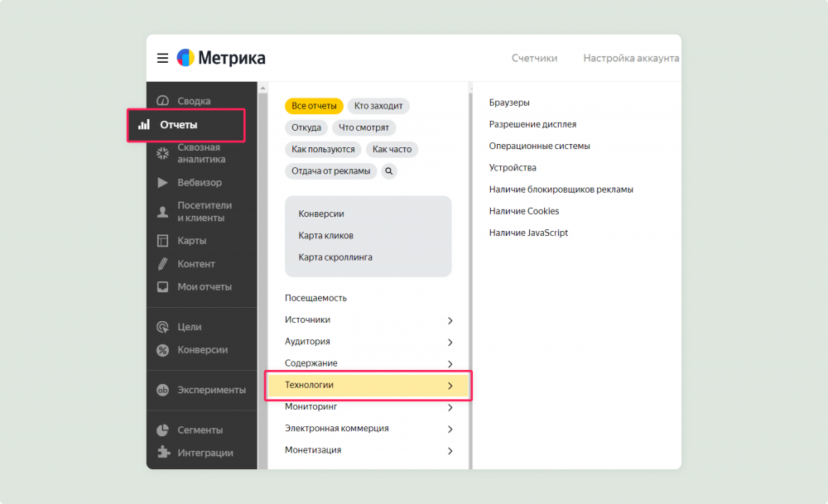Select the Что смотрят filter chip

(363, 127)
